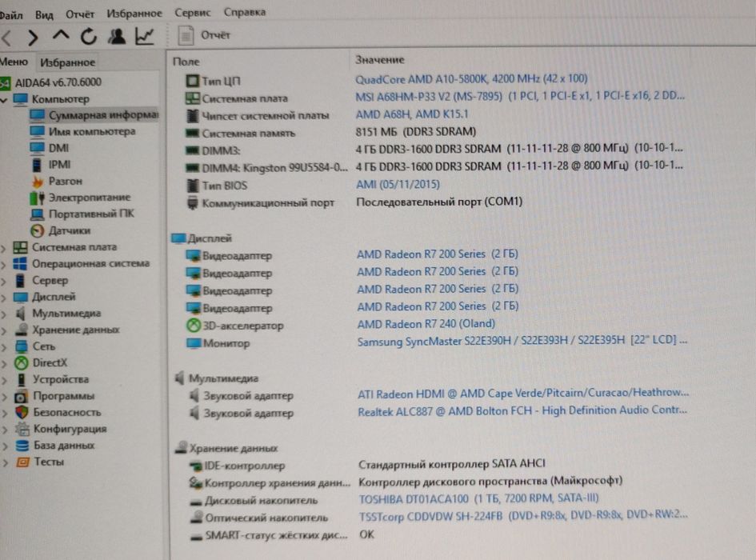The height and width of the screenshot is (560, 756).
Task: Expand the Системная плата tree node
Action: click(3, 249)
